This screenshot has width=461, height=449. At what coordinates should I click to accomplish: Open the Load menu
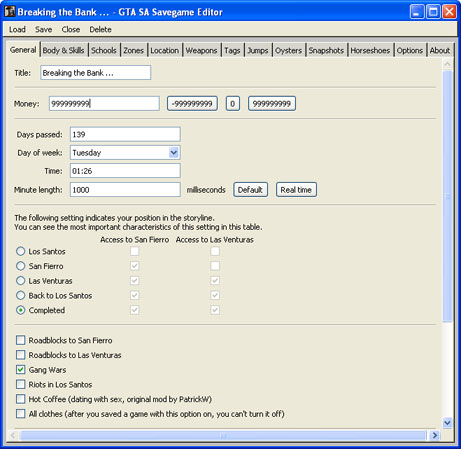[x=17, y=29]
